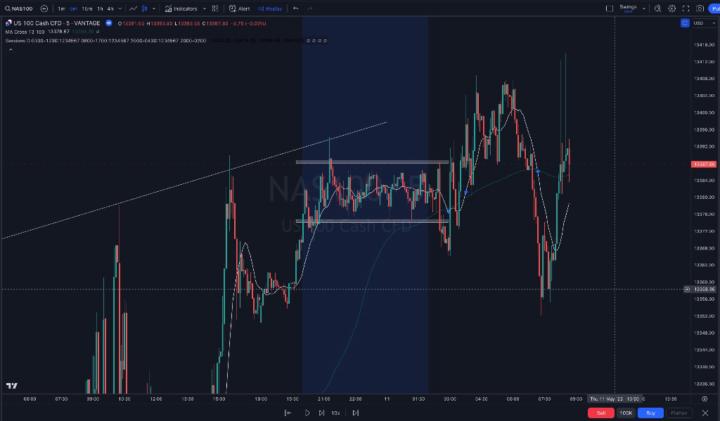Viewport: 720px width, 421px height.
Task: Collapse the indicator legend chevron
Action: click(x=10, y=49)
